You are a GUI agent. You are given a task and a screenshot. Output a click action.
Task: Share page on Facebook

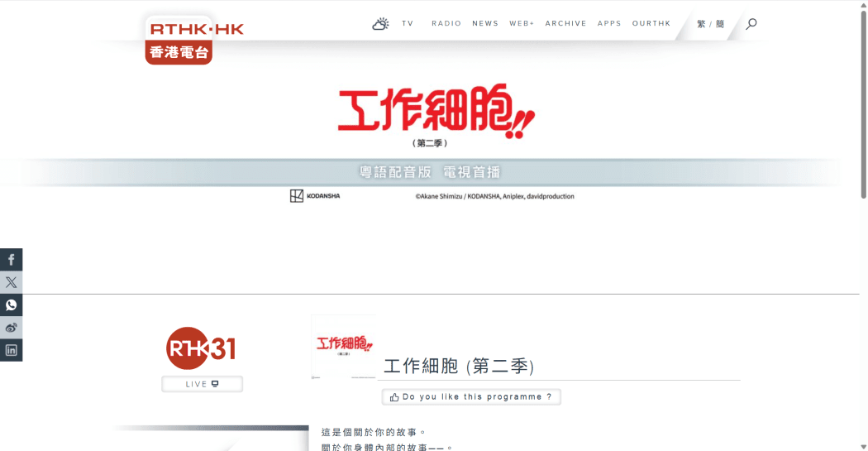(x=11, y=260)
